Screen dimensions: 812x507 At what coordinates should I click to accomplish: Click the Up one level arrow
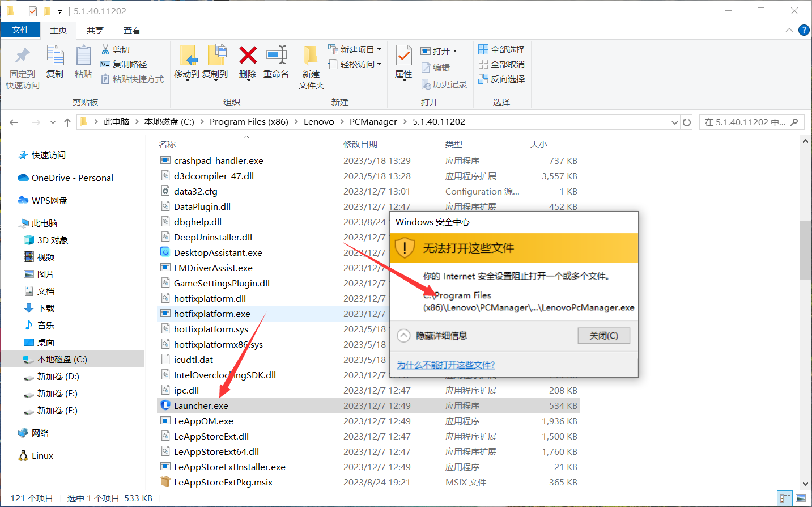(67, 122)
